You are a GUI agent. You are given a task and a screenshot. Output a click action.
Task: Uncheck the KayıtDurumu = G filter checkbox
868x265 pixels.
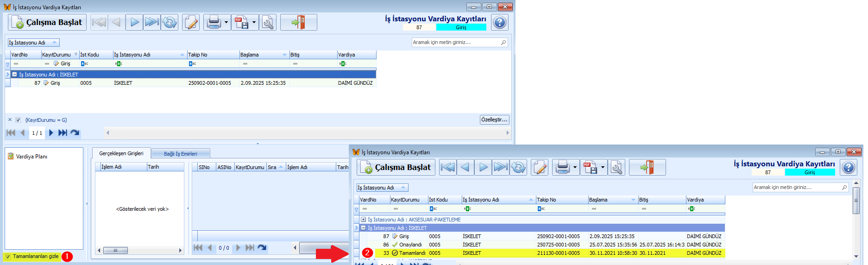click(18, 120)
